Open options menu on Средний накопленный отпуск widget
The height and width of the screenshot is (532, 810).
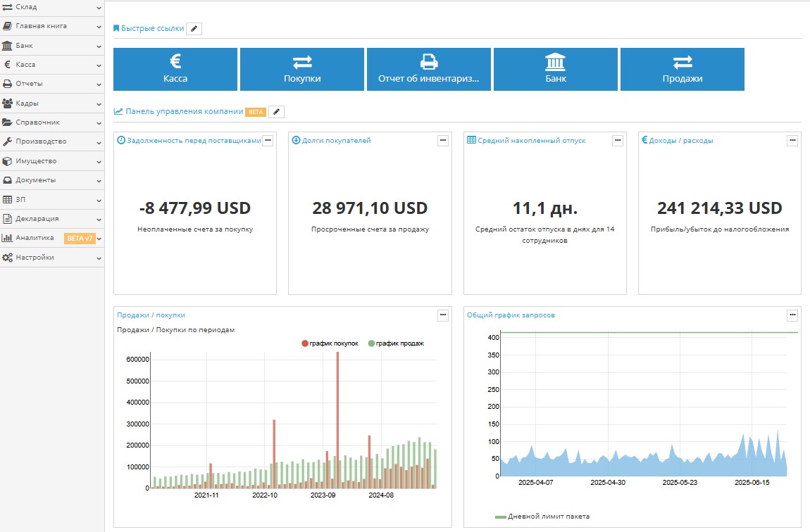[618, 141]
